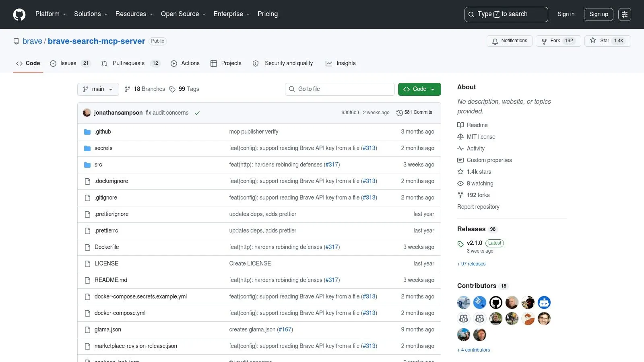644x362 pixels.
Task: Click the stars icon in About
Action: point(460,172)
